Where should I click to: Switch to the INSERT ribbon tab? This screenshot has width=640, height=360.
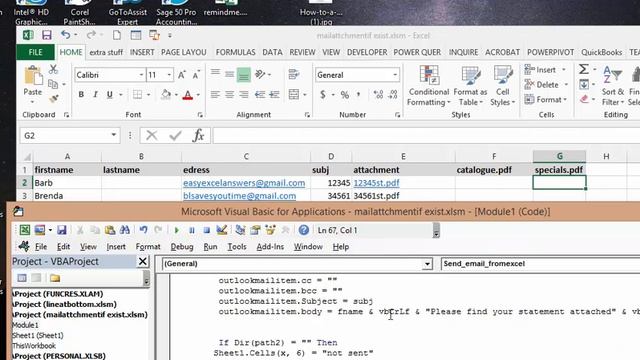click(142, 52)
